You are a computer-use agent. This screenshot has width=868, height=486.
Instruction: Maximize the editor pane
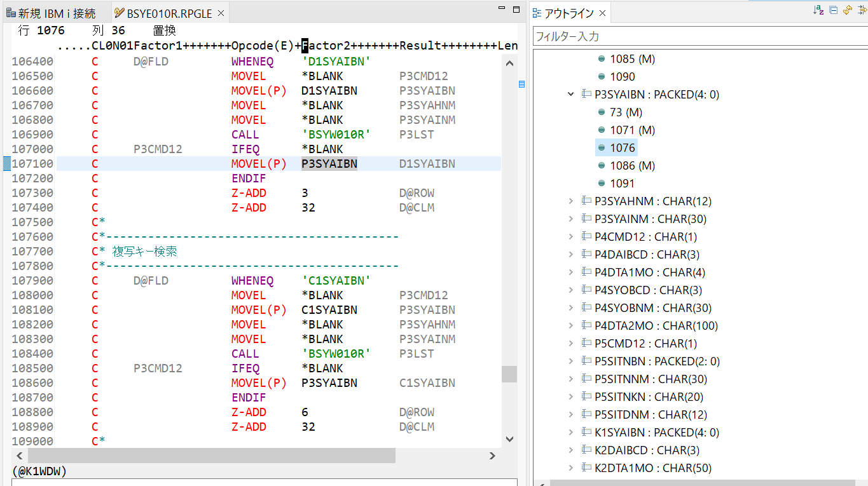coord(517,9)
